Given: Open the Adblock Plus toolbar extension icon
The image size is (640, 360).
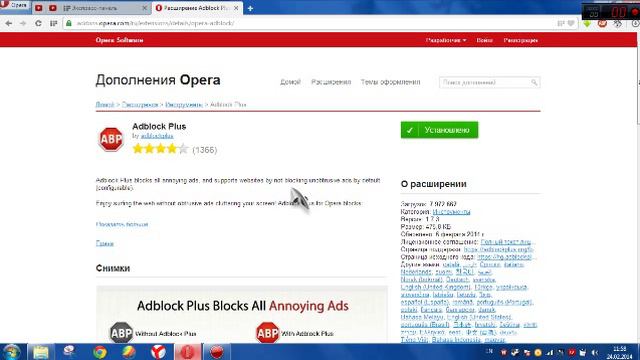Looking at the screenshot, I should click(x=602, y=24).
